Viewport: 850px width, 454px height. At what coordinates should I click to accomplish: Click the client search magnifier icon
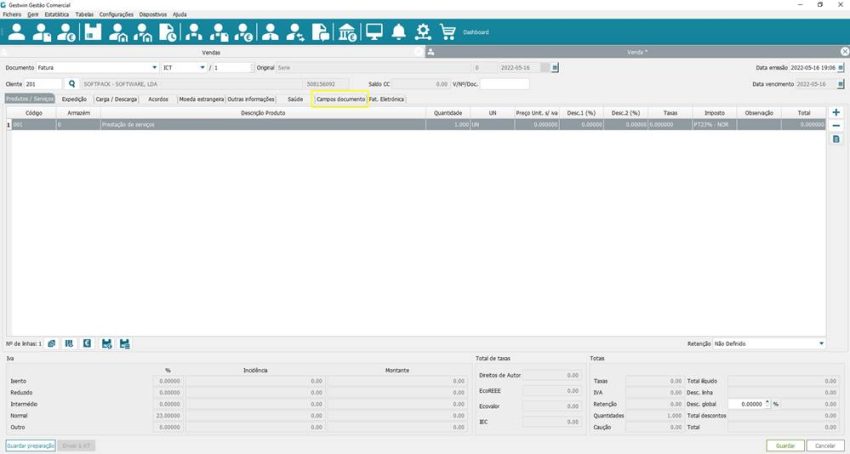[x=72, y=84]
